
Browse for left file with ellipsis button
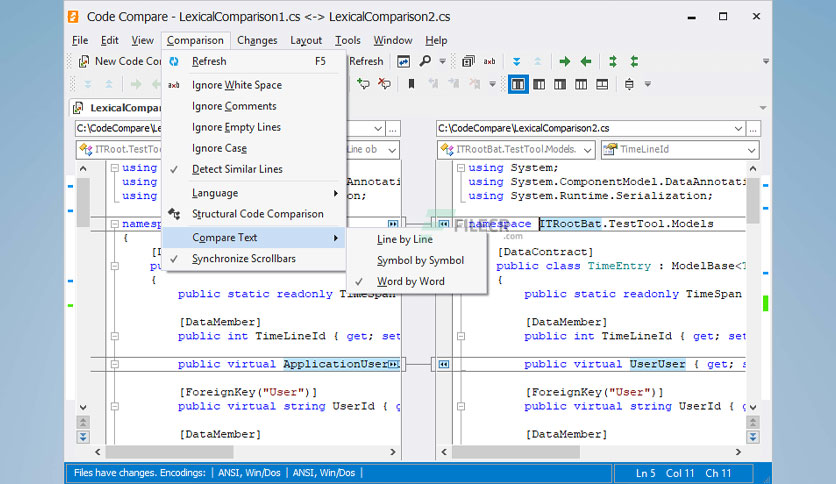pyautogui.click(x=393, y=128)
